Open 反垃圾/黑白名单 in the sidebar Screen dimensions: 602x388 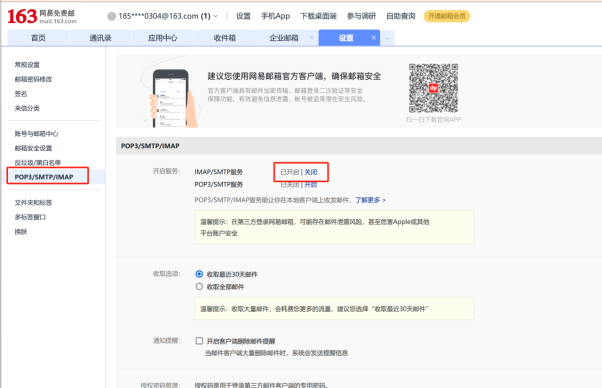[x=38, y=162]
